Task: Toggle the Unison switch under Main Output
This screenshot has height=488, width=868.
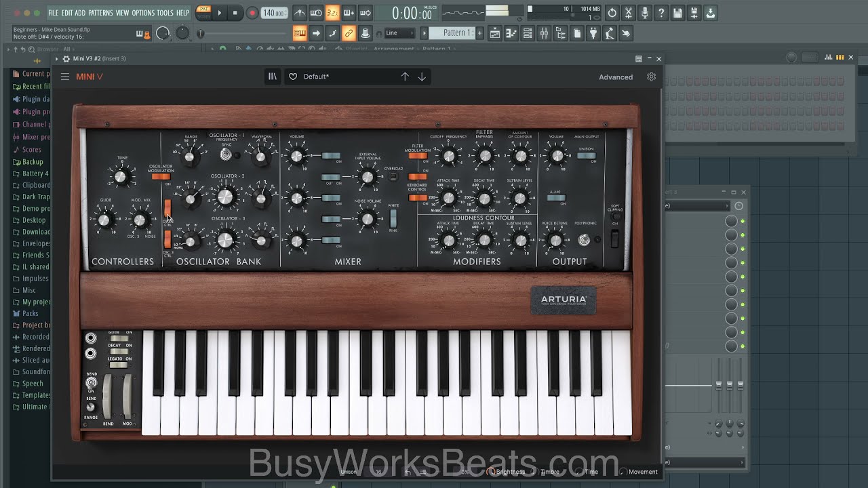Action: coord(587,156)
